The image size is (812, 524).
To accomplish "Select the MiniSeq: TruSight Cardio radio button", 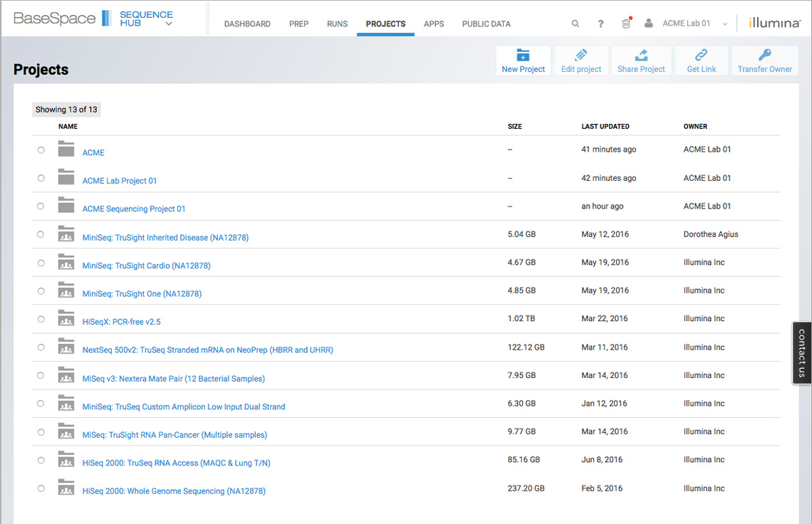I will pyautogui.click(x=41, y=263).
